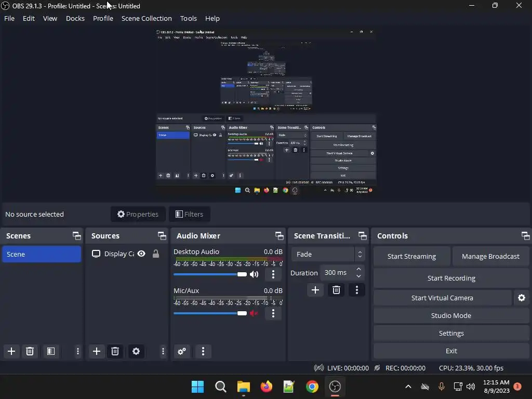Viewport: 532px width, 399px height.
Task: Open Sources panel more options dots
Action: click(163, 351)
